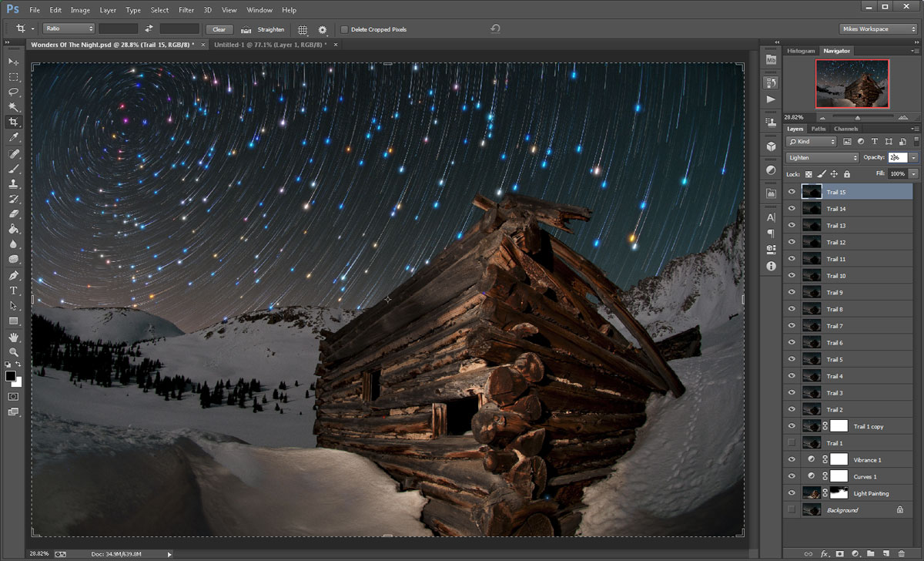The height and width of the screenshot is (561, 924).
Task: Reset the crop with undo arrow
Action: [496, 29]
